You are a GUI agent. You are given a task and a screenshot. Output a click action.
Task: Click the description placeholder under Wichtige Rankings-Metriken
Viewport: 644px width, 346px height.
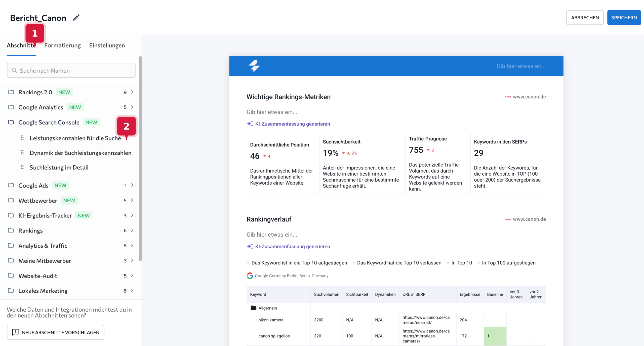pos(272,112)
